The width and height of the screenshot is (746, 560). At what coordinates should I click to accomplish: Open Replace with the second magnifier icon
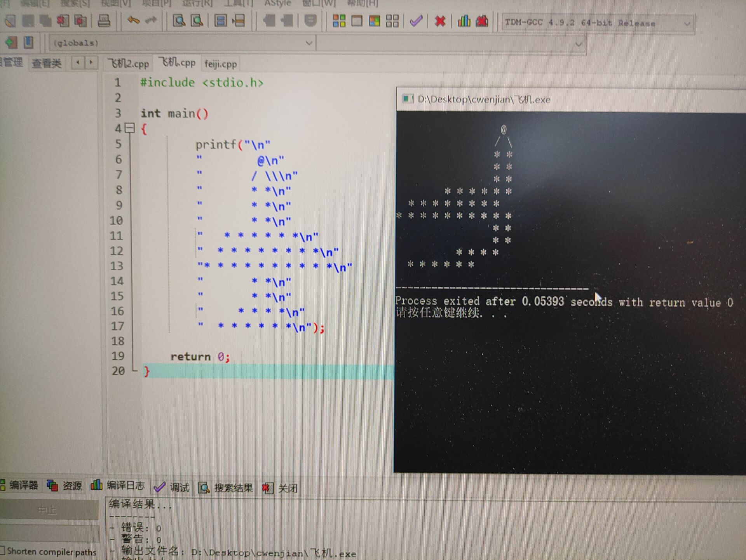pyautogui.click(x=197, y=21)
